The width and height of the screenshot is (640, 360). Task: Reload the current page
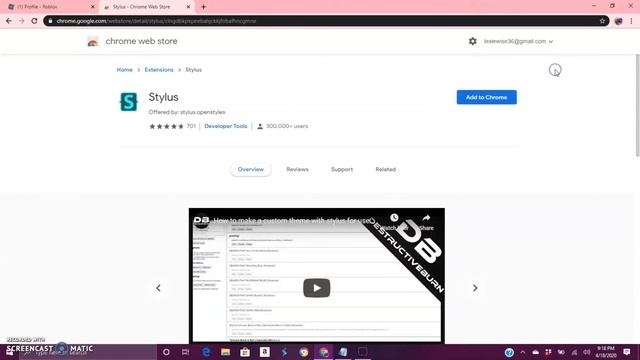pyautogui.click(x=34, y=21)
